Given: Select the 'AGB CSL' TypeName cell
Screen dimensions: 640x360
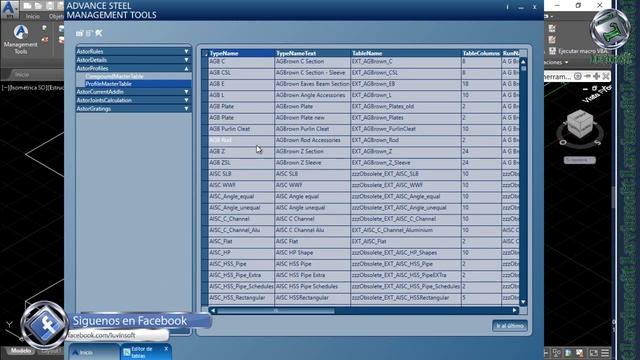Looking at the screenshot, I should point(242,73).
